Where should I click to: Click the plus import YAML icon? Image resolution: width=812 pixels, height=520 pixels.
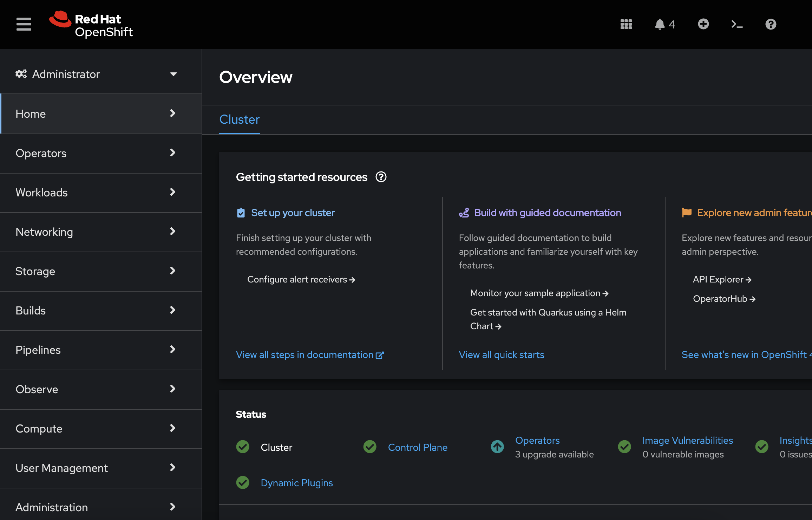point(703,24)
